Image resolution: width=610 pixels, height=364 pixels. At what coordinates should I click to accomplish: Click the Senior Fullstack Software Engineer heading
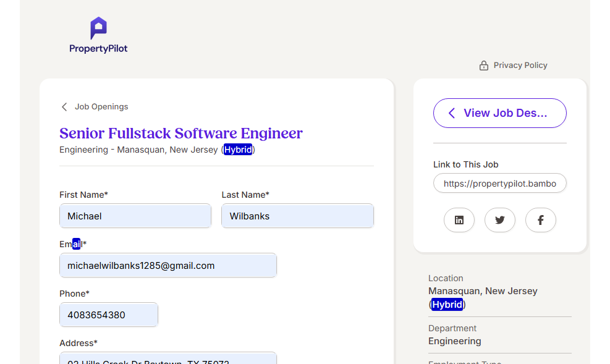tap(181, 133)
